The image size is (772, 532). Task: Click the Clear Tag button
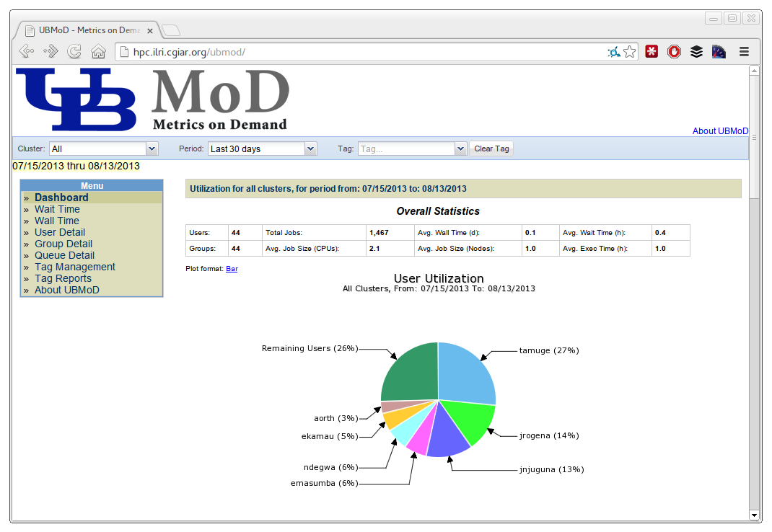pyautogui.click(x=491, y=148)
